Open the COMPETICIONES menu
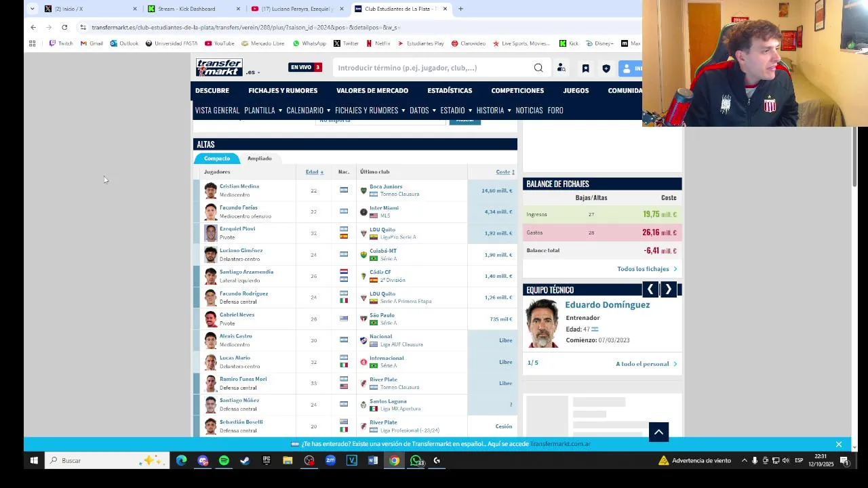The image size is (868, 488). point(517,90)
